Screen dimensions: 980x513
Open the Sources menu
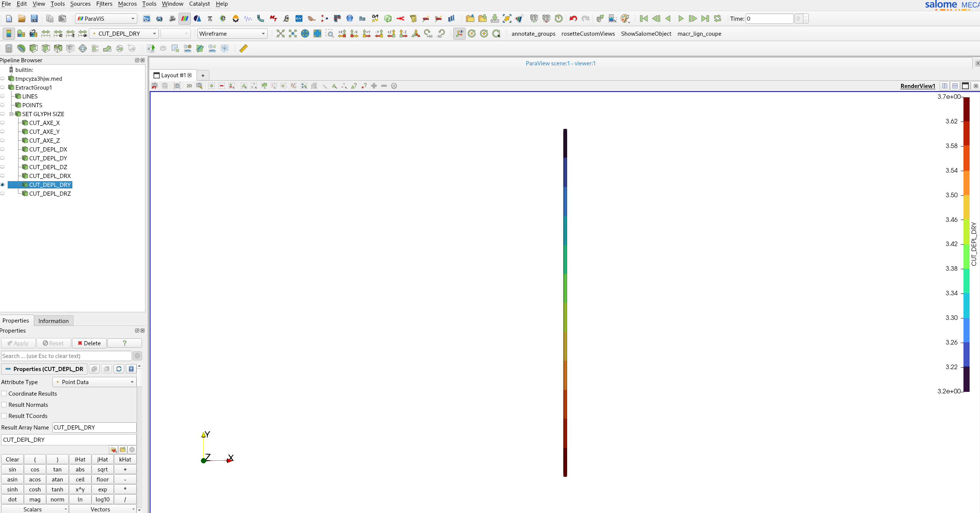(80, 4)
